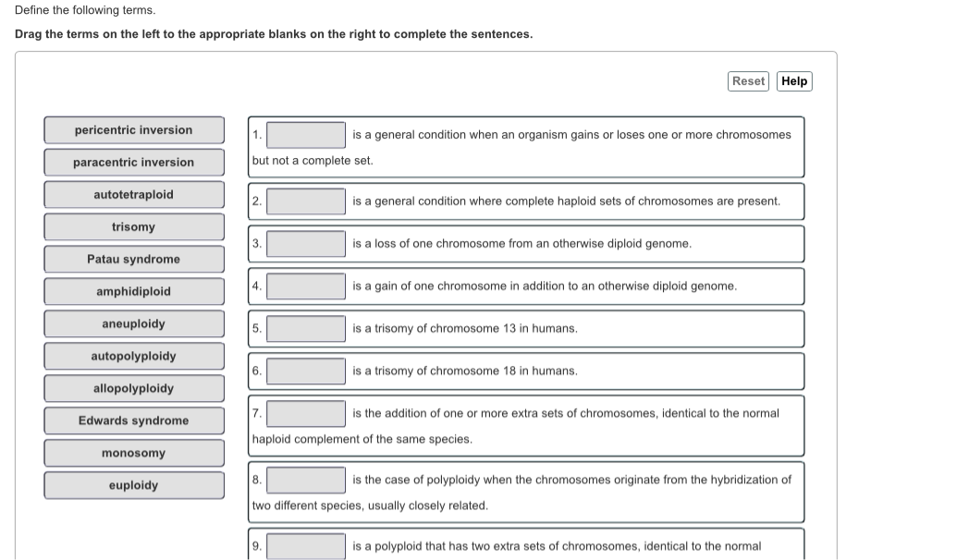Viewport: 969px width, 560px height.
Task: Select the paracentric inversion term
Action: coord(133,162)
